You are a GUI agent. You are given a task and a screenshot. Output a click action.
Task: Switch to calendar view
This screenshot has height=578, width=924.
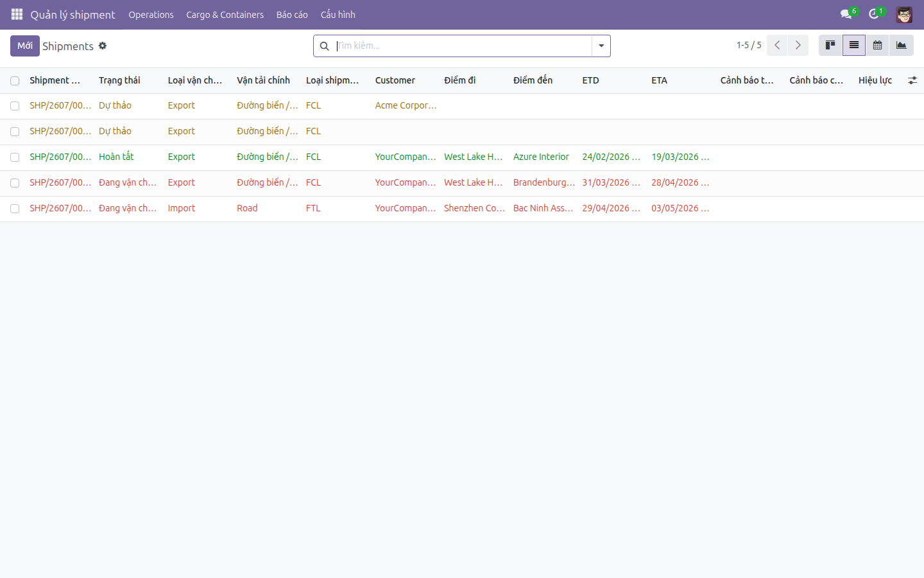tap(877, 46)
